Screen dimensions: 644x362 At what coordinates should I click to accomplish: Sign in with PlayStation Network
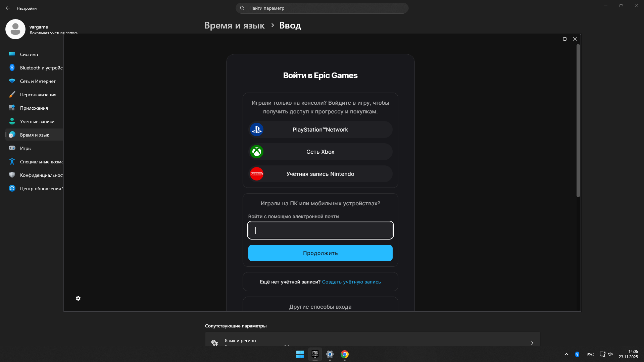click(x=320, y=130)
